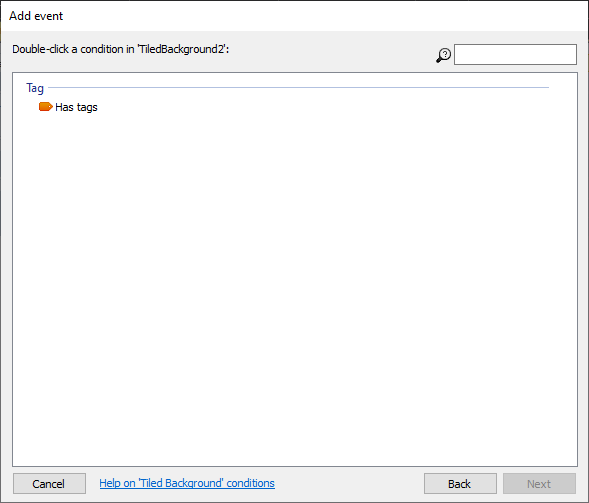Click the 'Double-click a condition in TiledBackground2' prompt
Viewport: 589px width, 503px height.
tap(121, 49)
